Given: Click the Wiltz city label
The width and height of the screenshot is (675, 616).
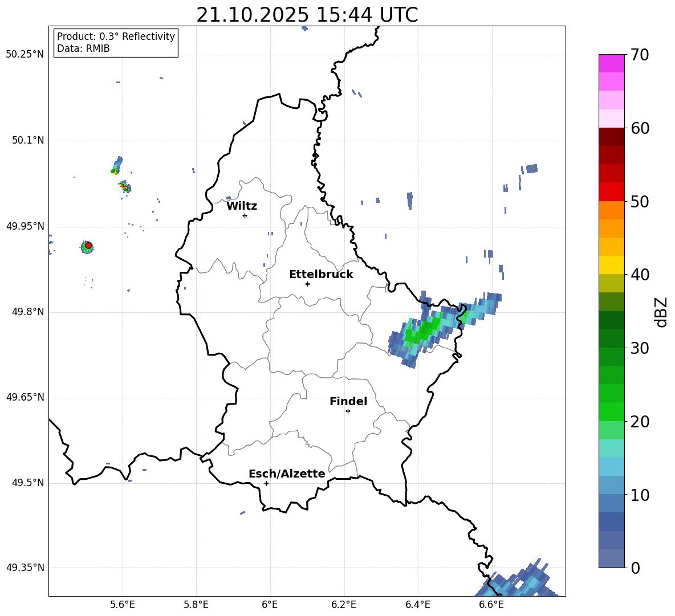Looking at the screenshot, I should (242, 206).
